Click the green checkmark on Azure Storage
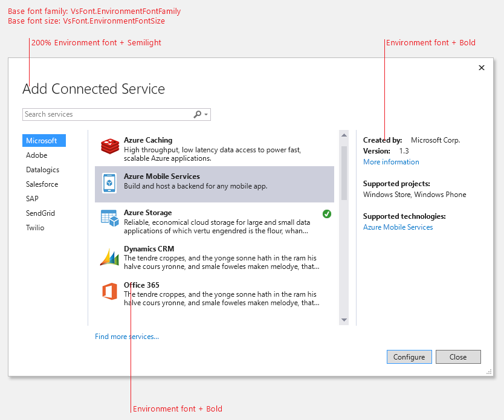Image resolution: width=504 pixels, height=420 pixels. [x=327, y=213]
